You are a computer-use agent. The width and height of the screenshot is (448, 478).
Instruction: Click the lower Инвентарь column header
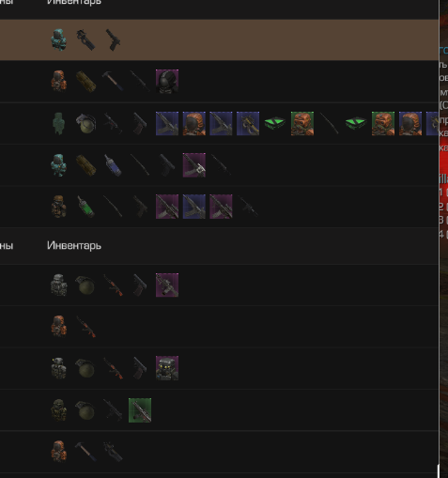[x=74, y=246]
